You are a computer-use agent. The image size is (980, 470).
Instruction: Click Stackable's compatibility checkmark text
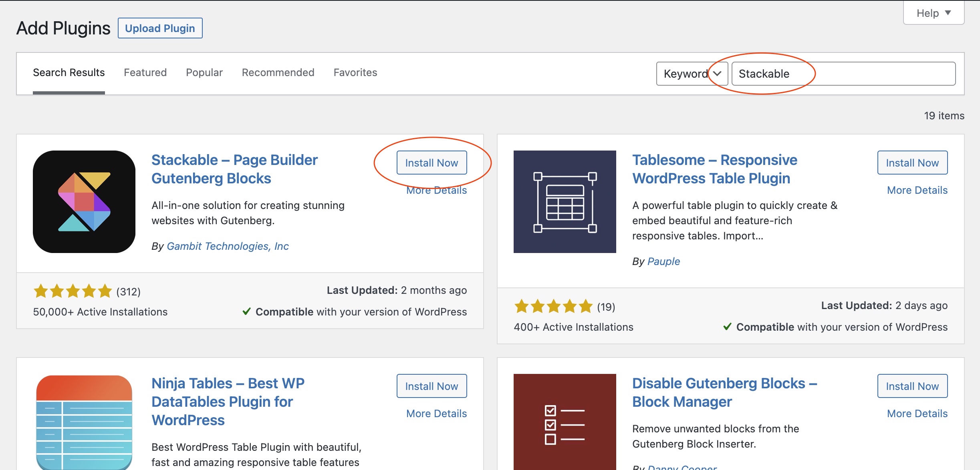click(355, 312)
